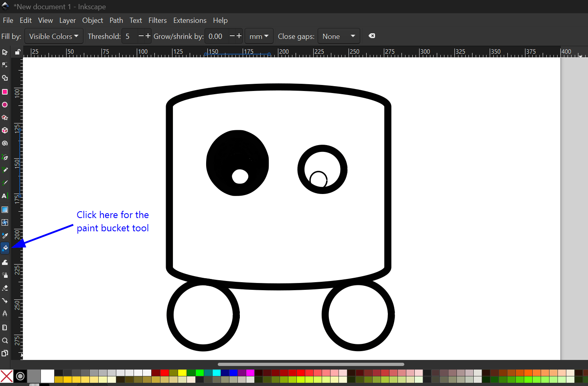The height and width of the screenshot is (386, 588).
Task: Choose the Star and polygon tool
Action: coord(5,117)
